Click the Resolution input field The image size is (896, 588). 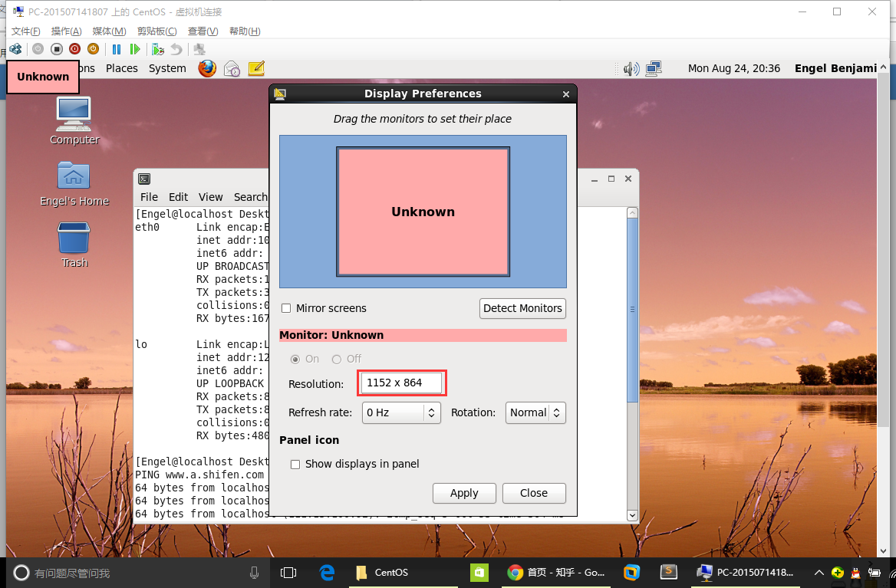[401, 383]
